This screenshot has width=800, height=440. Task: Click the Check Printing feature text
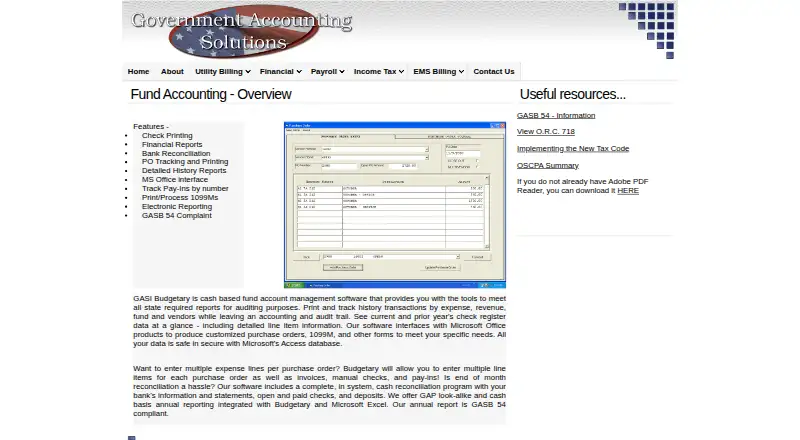point(167,135)
